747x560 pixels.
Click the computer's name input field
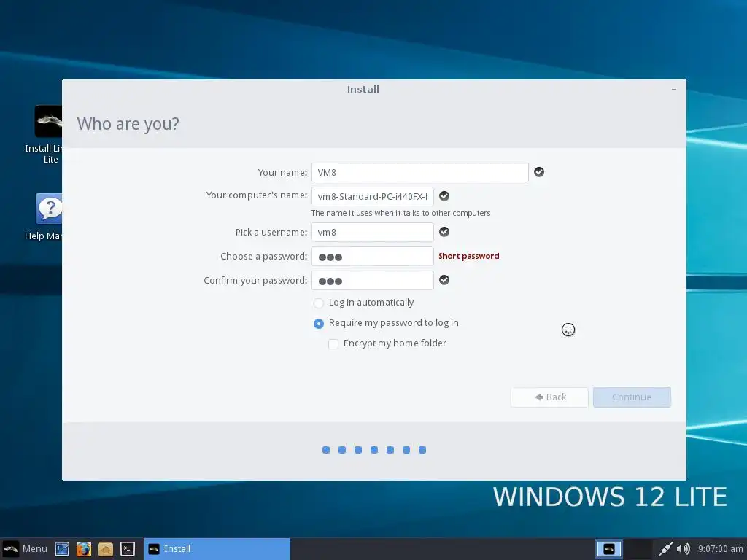coord(373,196)
